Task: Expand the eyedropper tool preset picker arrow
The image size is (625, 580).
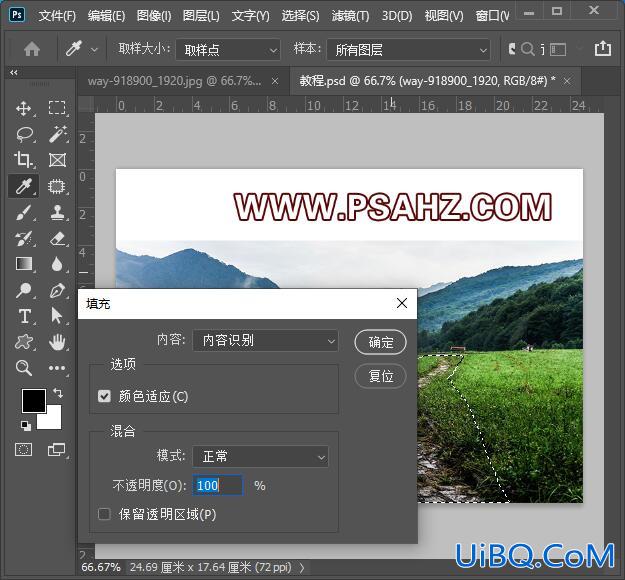Action: click(x=94, y=50)
